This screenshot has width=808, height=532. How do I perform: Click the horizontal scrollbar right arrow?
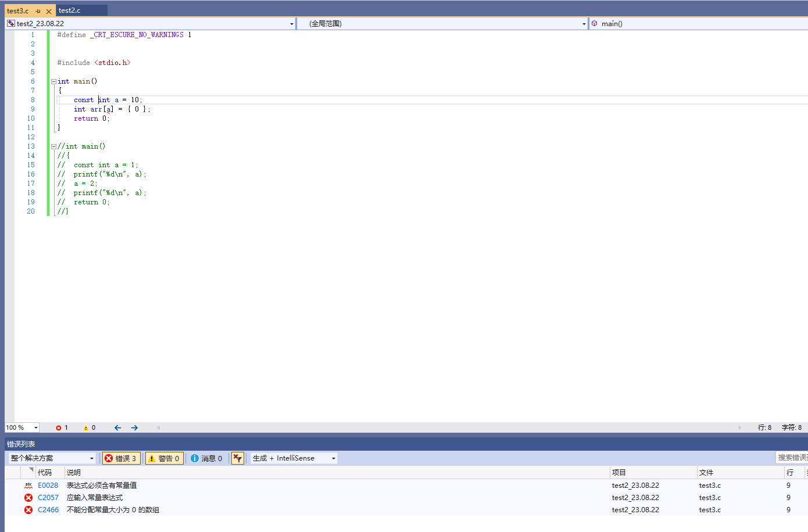pyautogui.click(x=740, y=427)
